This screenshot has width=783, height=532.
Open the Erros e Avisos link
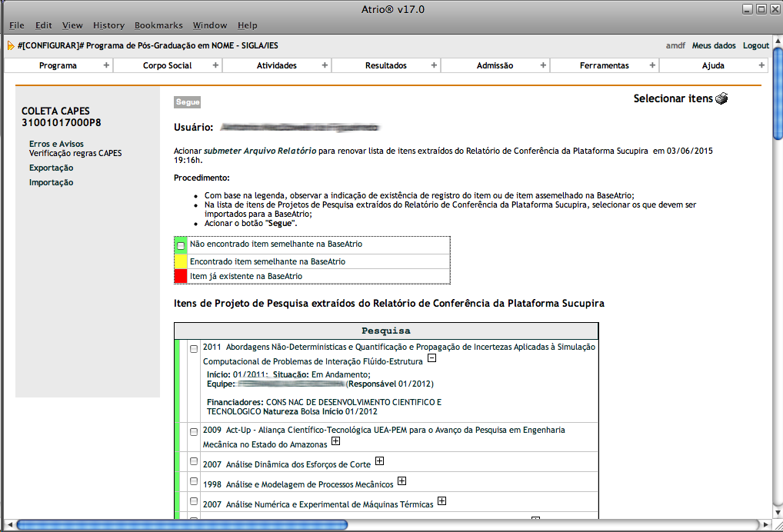pyautogui.click(x=56, y=144)
